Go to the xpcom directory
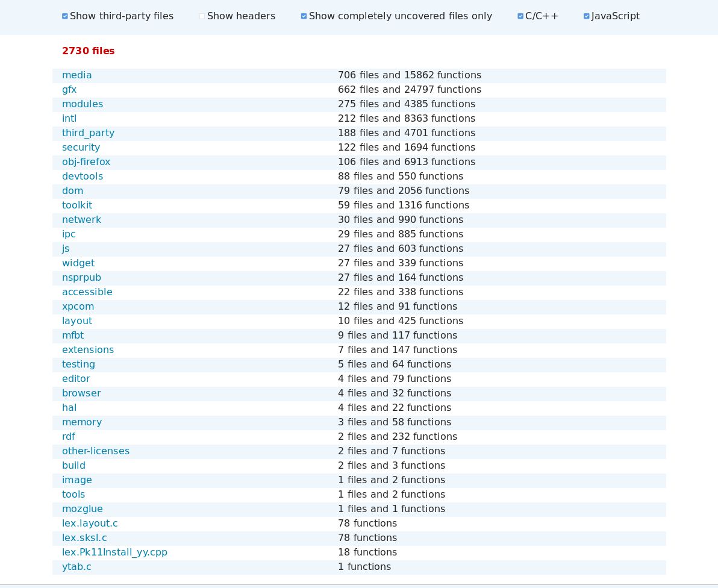This screenshot has height=588, width=718. click(x=78, y=307)
